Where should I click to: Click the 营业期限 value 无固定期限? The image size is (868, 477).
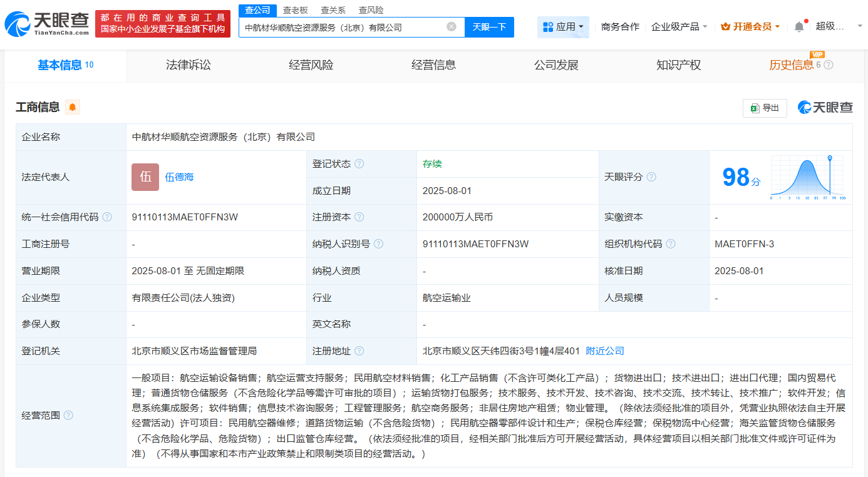[x=220, y=271]
